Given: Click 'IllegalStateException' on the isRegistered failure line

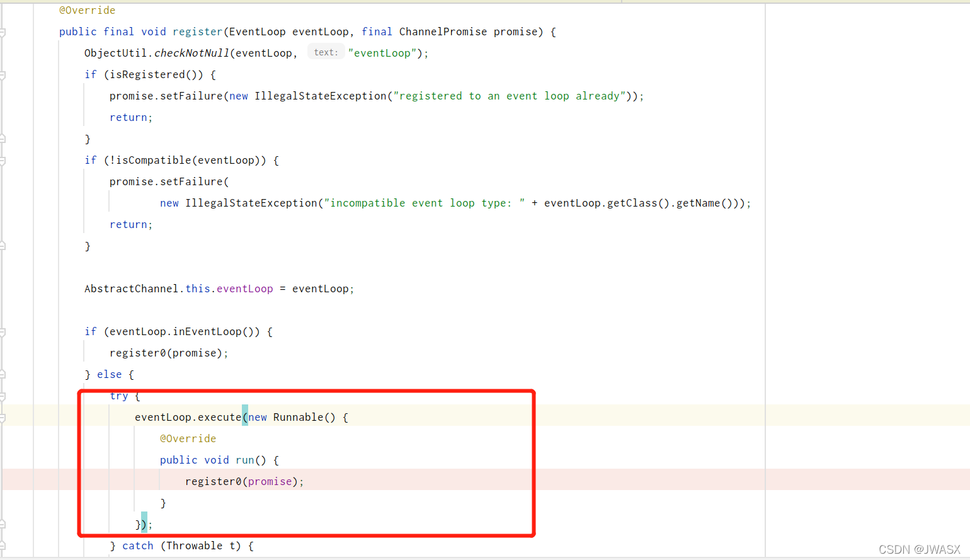Looking at the screenshot, I should [x=320, y=96].
